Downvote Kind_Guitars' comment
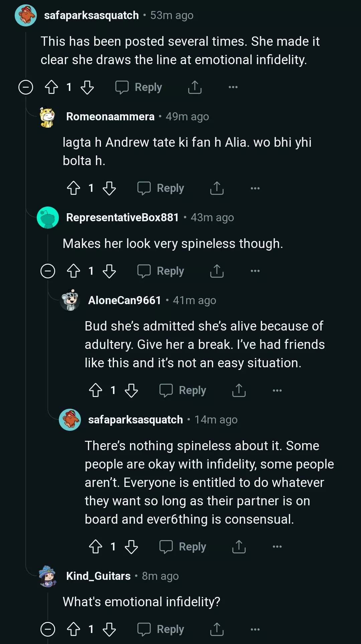The image size is (361, 644). [110, 630]
